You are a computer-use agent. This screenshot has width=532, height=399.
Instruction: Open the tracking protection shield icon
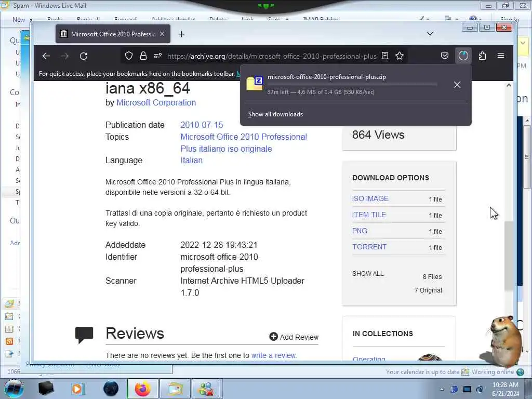click(x=129, y=56)
